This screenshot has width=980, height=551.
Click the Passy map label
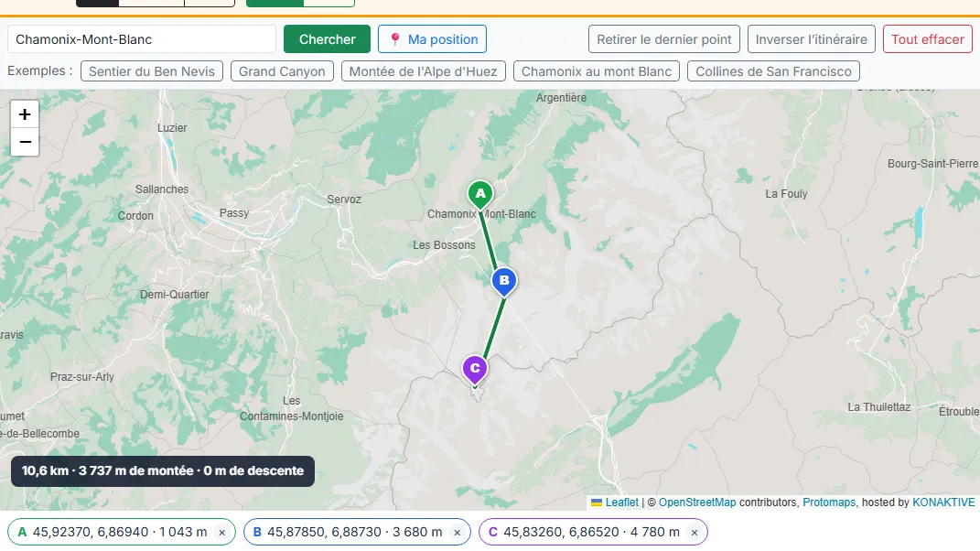tap(234, 213)
